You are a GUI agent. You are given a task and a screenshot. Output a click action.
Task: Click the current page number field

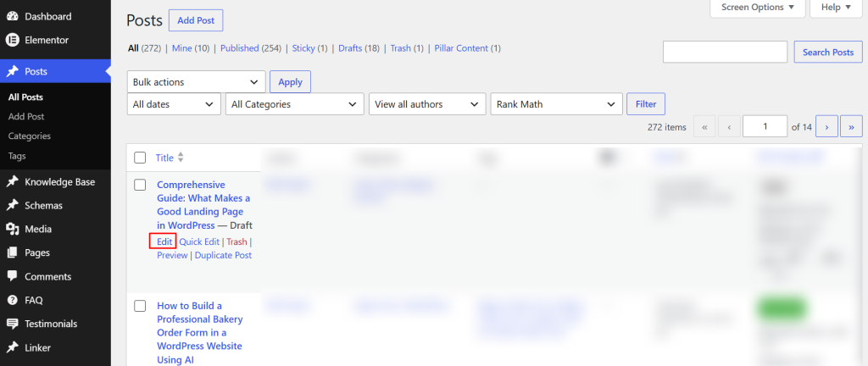pyautogui.click(x=765, y=126)
